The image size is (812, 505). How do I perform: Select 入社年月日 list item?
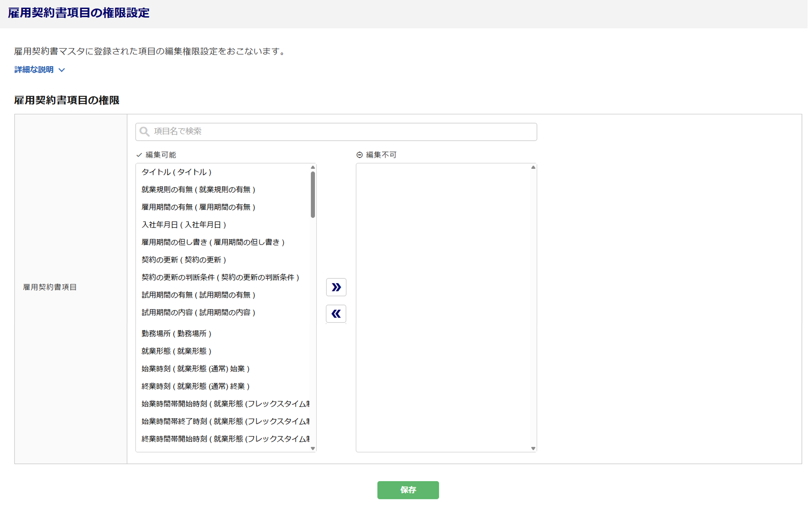pos(184,225)
